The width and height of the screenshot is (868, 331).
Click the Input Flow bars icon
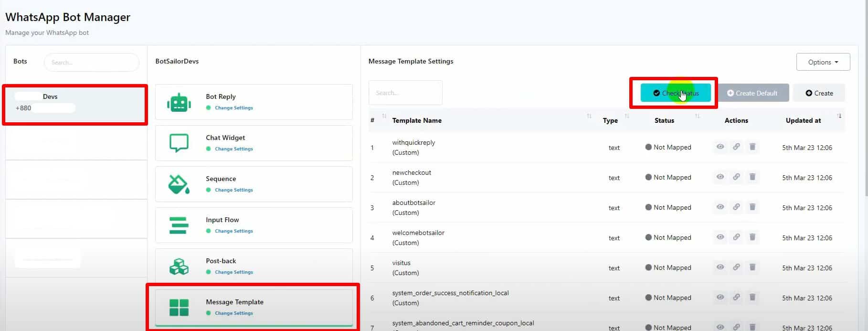(x=178, y=225)
